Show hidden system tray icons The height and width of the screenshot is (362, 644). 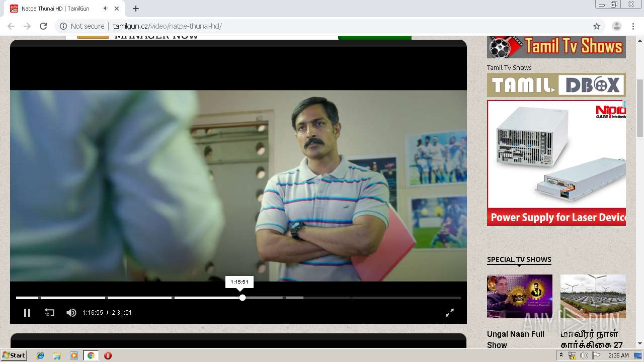(x=561, y=355)
